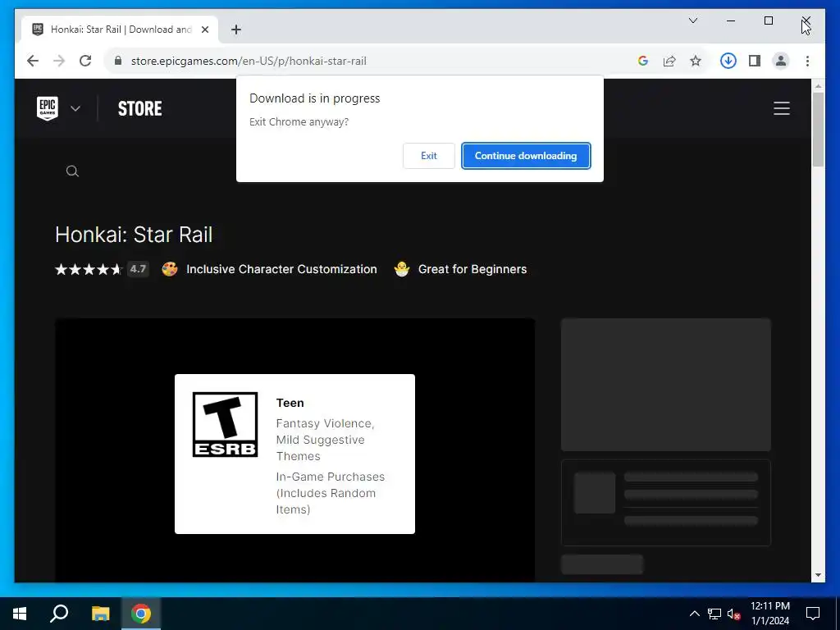Click the store search magnifier icon

pos(72,171)
